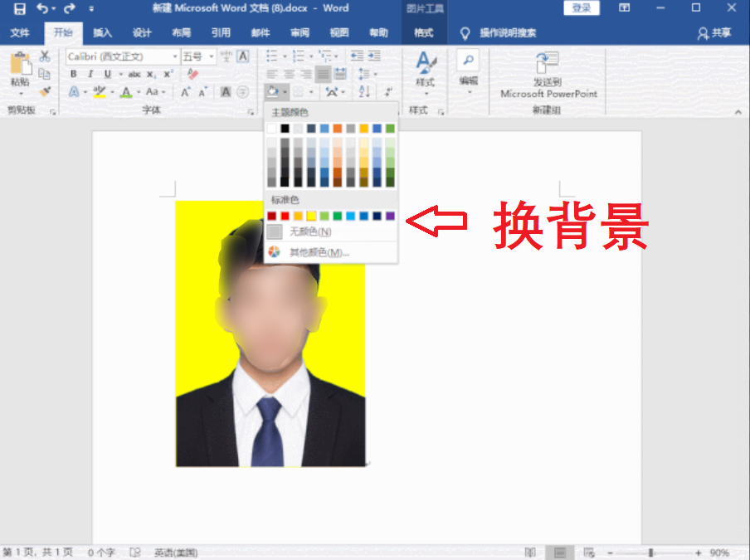Expand the font color dropdown arrow

pos(139,92)
